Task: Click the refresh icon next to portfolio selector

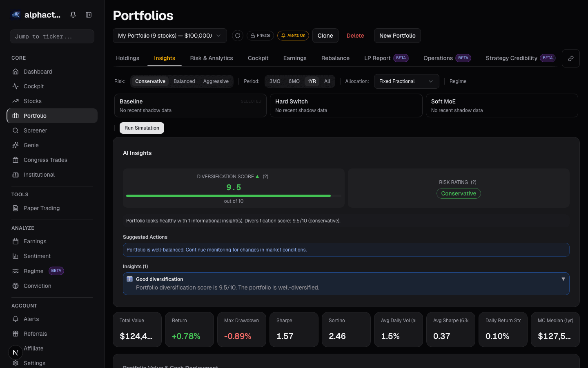Action: [238, 36]
